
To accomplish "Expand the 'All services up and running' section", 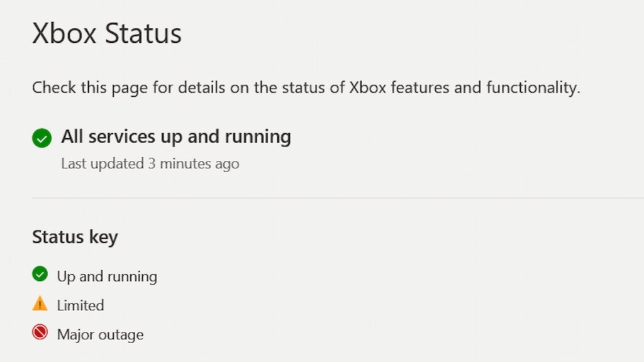I will point(175,136).
